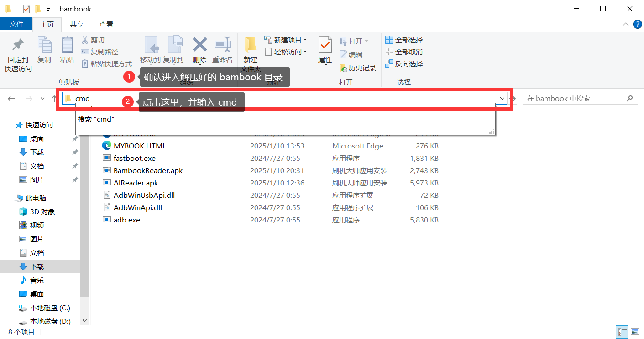Viewport: 644px width, 339px height.
Task: Click 粘贴快捷方式 in the ribbon
Action: click(106, 64)
